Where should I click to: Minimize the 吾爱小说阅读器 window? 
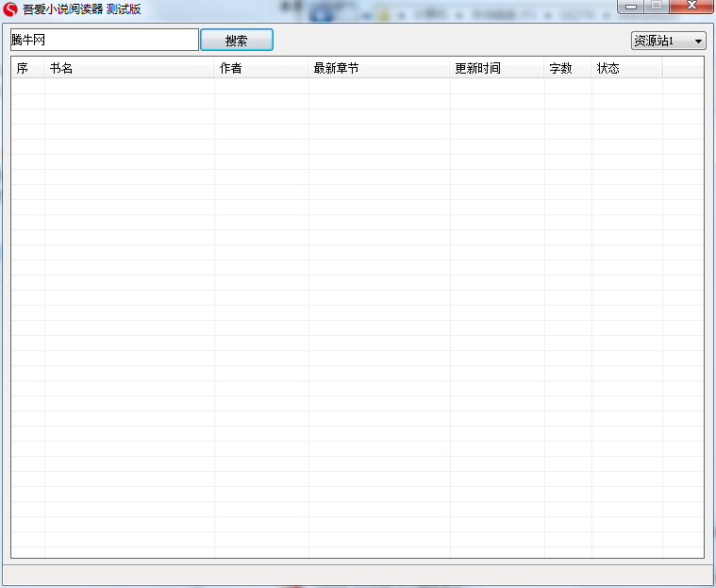click(x=631, y=7)
